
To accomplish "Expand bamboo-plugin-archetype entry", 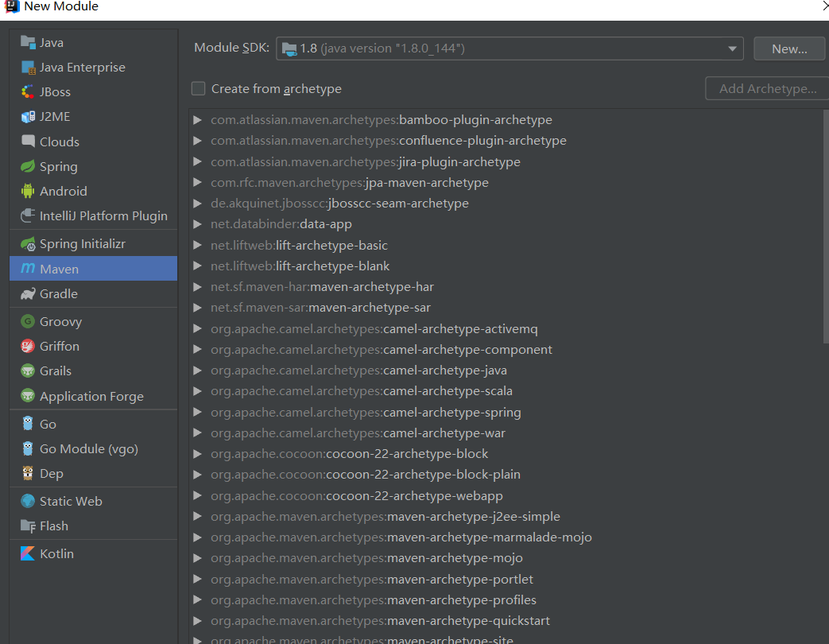I will click(x=197, y=120).
